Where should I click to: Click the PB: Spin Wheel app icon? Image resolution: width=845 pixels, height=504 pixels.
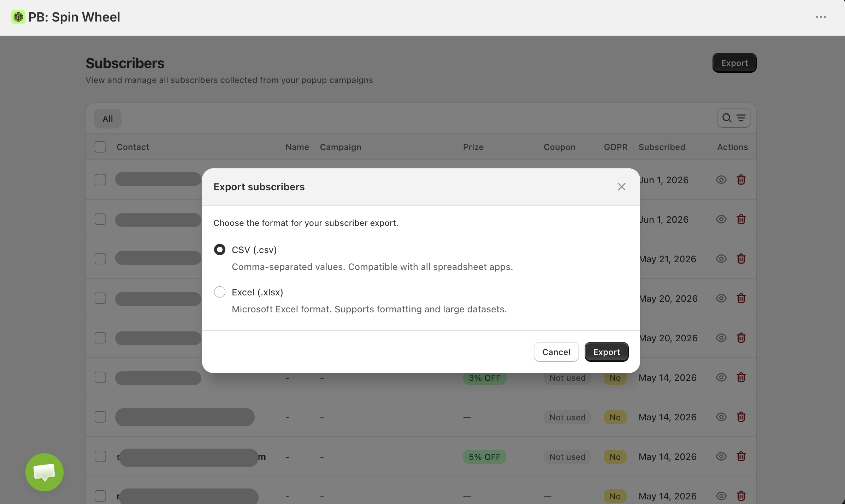pos(18,17)
